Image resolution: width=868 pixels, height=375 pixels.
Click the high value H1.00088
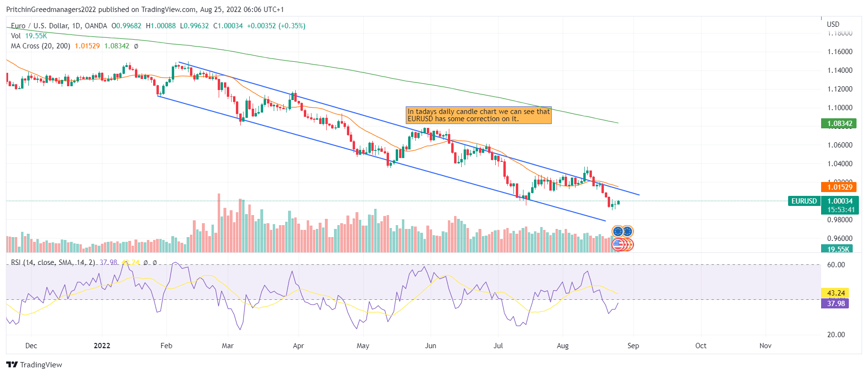click(161, 26)
